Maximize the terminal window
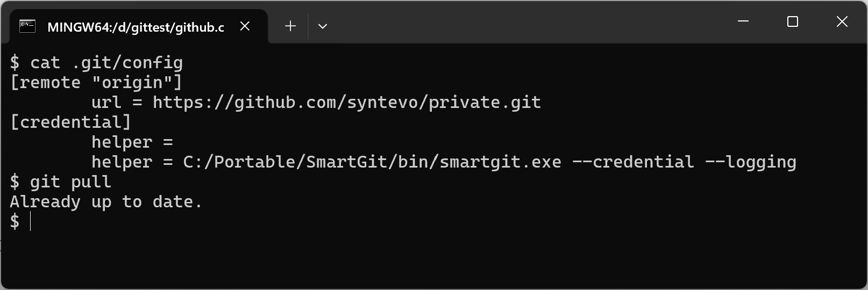Screen dimensions: 868x290 point(792,21)
